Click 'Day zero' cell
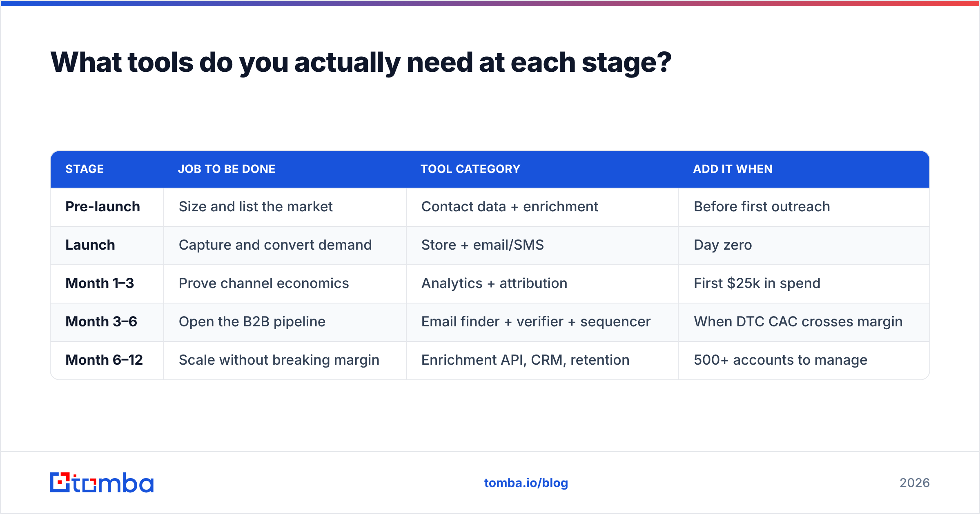This screenshot has width=980, height=514. pos(804,245)
